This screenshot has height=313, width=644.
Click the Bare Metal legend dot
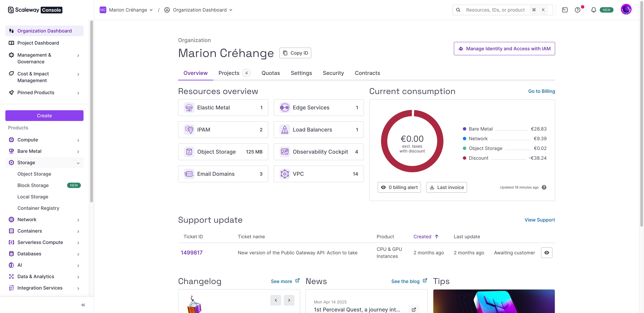tap(464, 129)
